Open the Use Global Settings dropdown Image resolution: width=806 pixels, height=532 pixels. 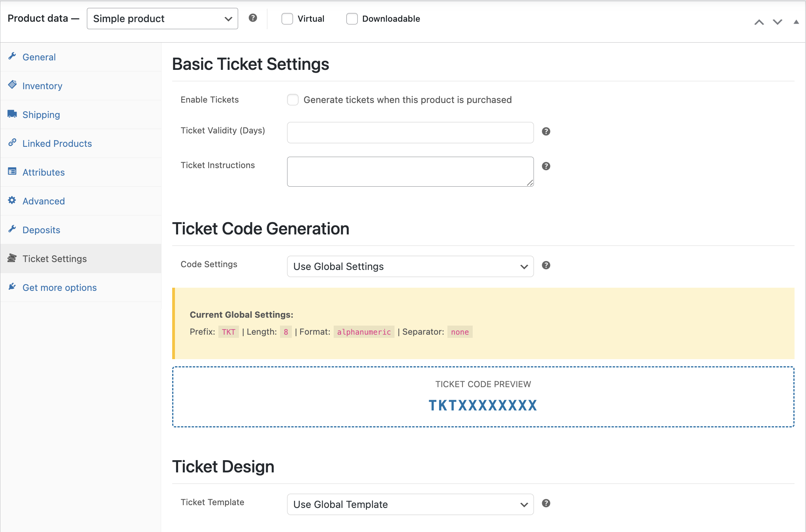[410, 266]
